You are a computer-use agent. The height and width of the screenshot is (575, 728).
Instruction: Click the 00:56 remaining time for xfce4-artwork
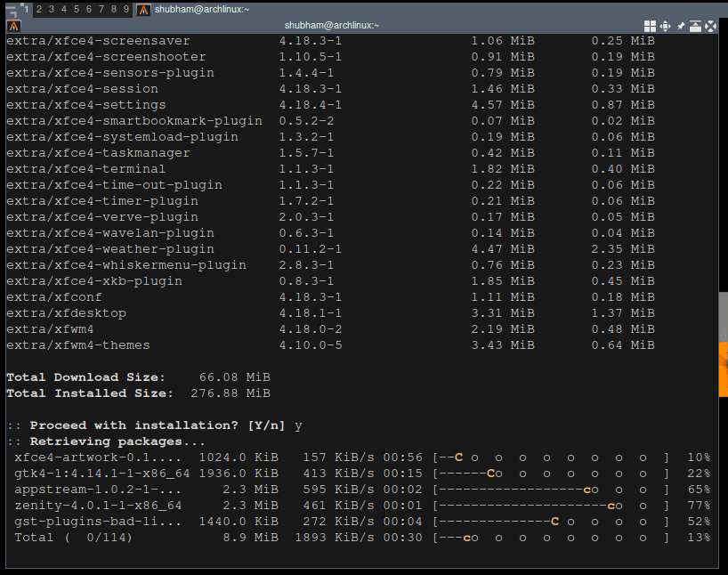(402, 458)
